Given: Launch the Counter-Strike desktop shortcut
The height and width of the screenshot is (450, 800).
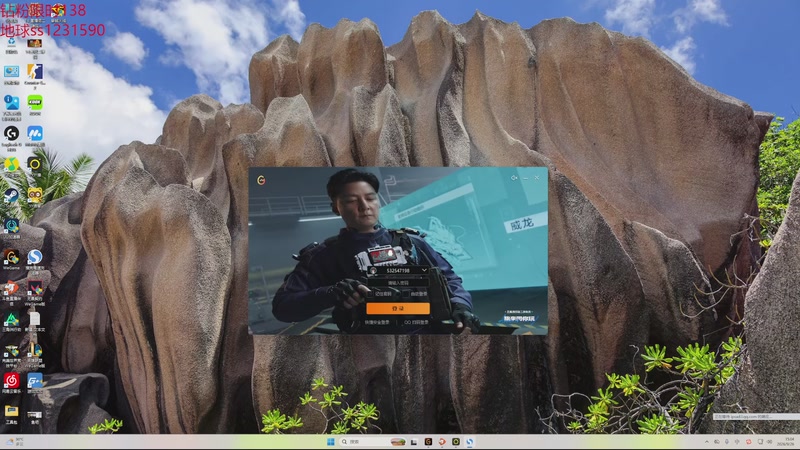Looking at the screenshot, I should coord(35,73).
